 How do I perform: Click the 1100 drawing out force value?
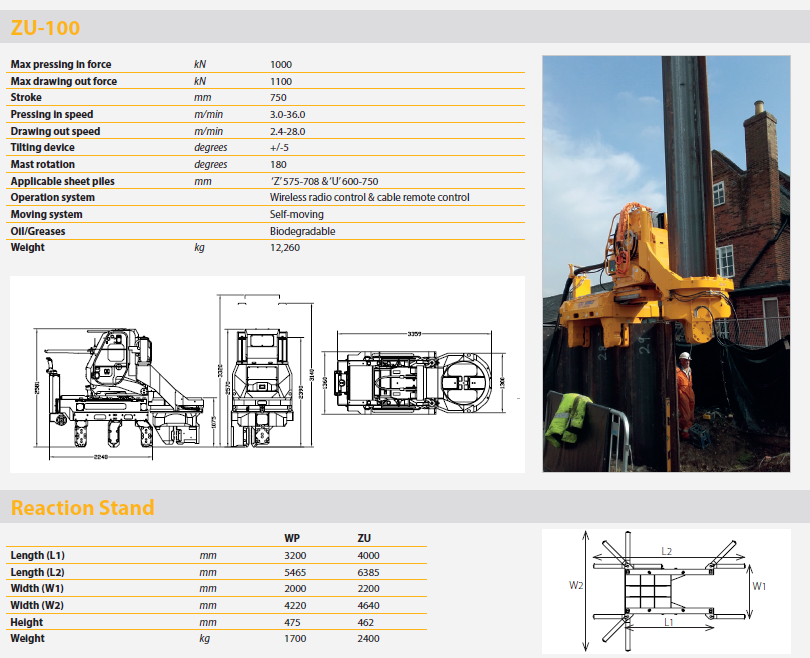pos(281,82)
